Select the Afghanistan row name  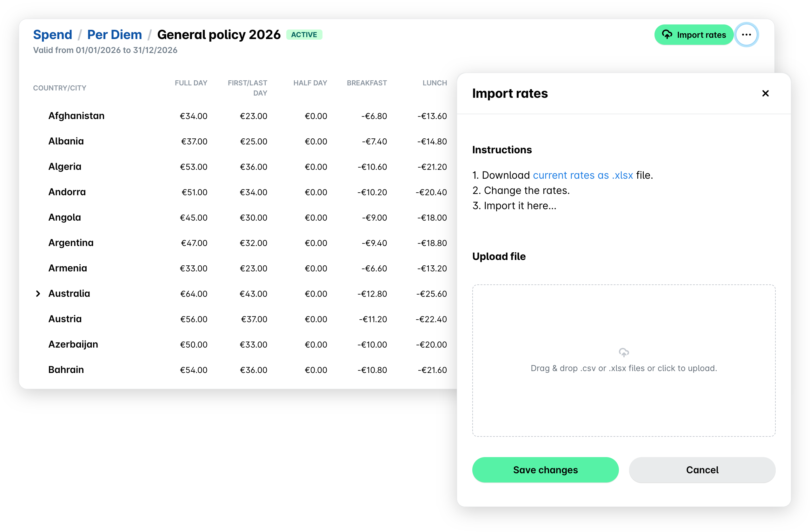click(x=76, y=116)
